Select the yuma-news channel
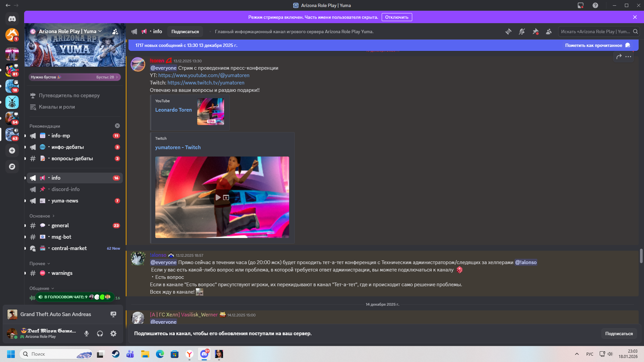Image resolution: width=644 pixels, height=362 pixels. point(65,201)
